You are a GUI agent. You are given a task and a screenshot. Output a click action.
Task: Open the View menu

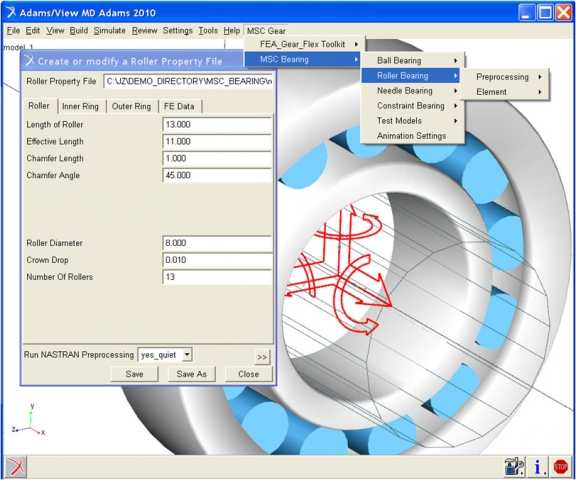(55, 30)
